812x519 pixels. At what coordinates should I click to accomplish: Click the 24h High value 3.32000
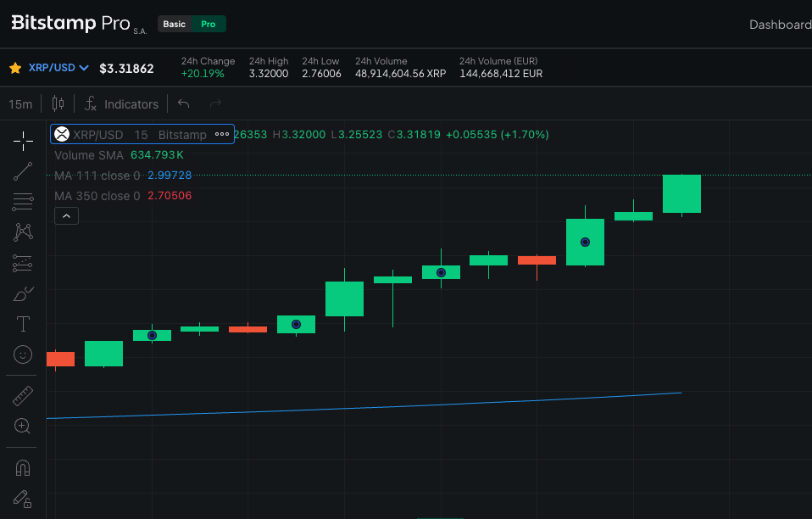click(268, 74)
